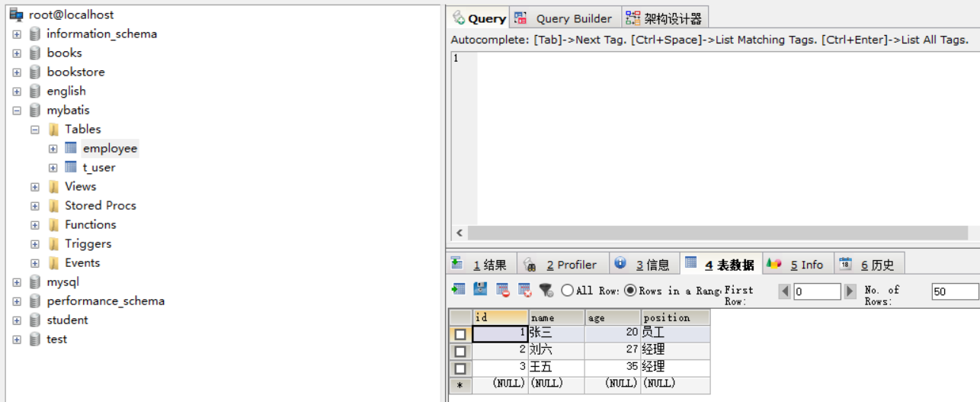Click the mybatis database cylinder icon
Screen dimensions: 980x402
pos(35,110)
